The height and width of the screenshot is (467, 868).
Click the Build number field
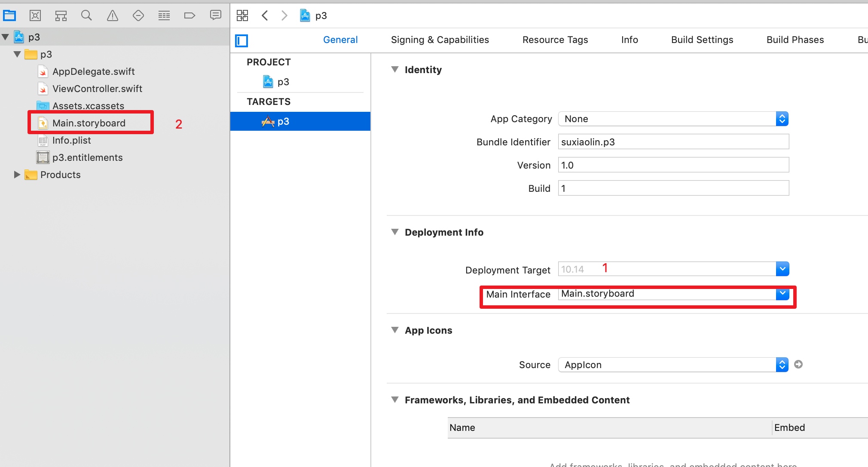point(673,188)
